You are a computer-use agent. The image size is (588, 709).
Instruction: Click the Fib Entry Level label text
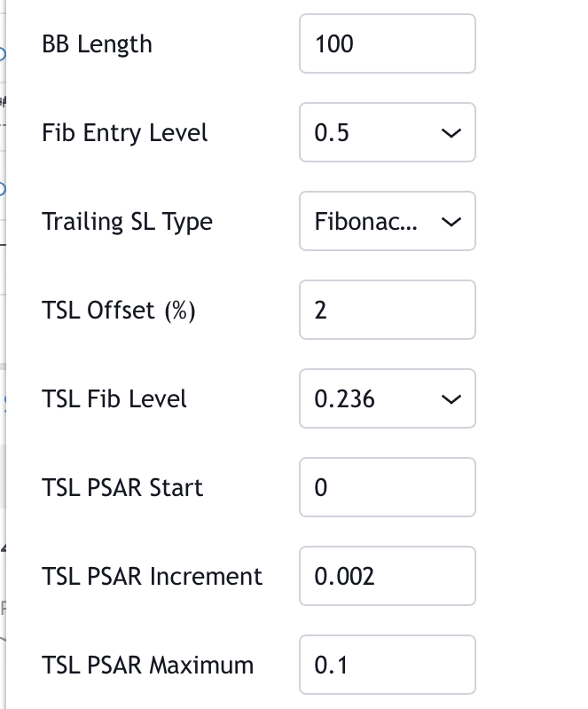[x=124, y=133]
